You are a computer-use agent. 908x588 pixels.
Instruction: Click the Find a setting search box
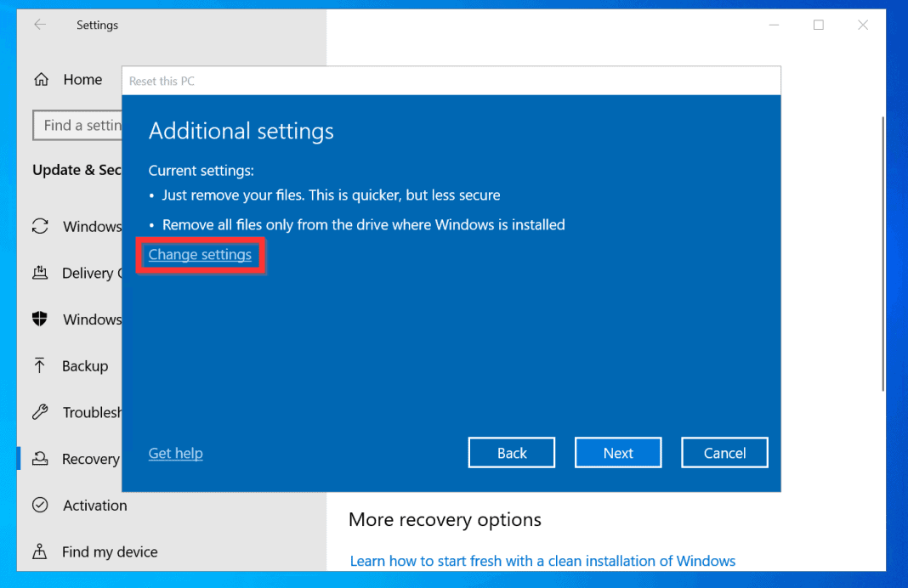pyautogui.click(x=78, y=126)
